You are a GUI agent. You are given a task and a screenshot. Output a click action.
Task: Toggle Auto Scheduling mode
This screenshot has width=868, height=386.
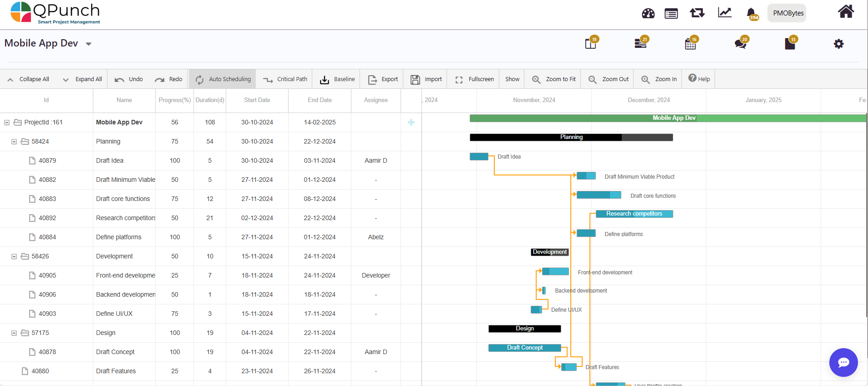[x=223, y=79]
